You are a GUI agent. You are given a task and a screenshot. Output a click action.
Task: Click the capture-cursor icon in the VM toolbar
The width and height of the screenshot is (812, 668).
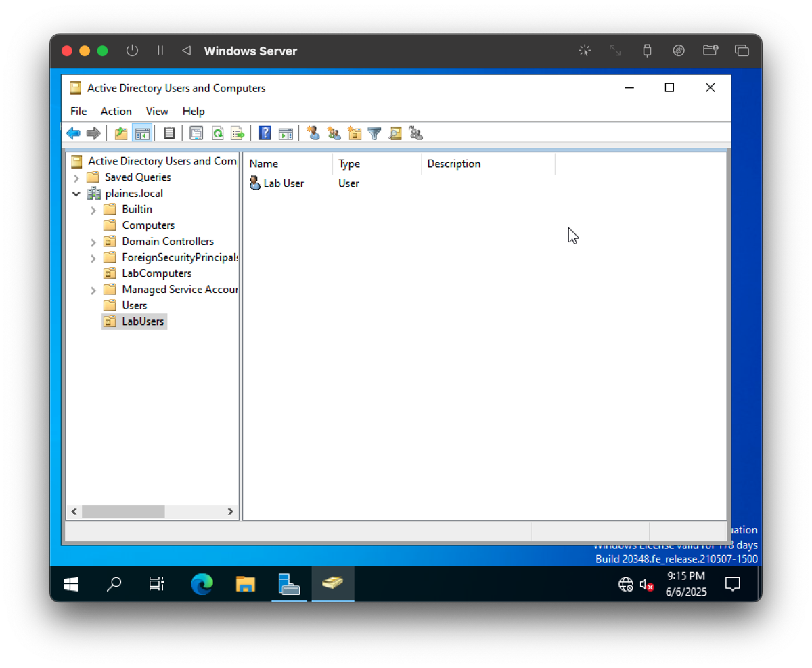point(585,51)
